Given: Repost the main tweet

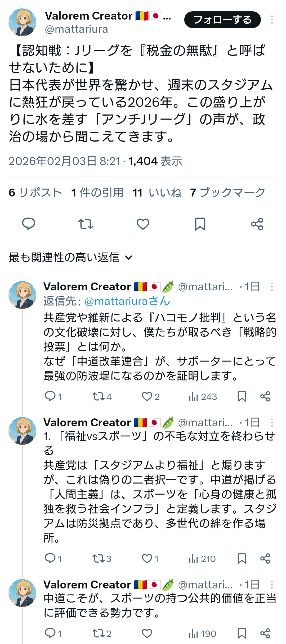Looking at the screenshot, I should 86,224.
